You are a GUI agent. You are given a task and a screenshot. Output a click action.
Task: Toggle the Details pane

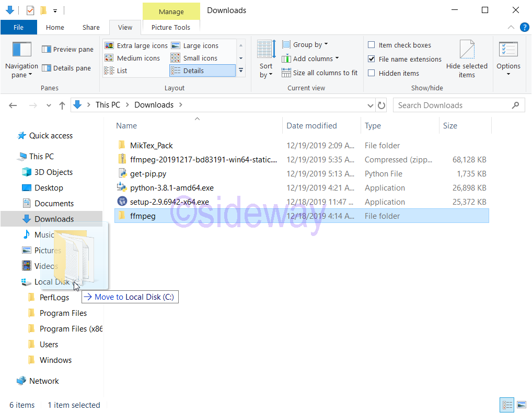(x=66, y=68)
